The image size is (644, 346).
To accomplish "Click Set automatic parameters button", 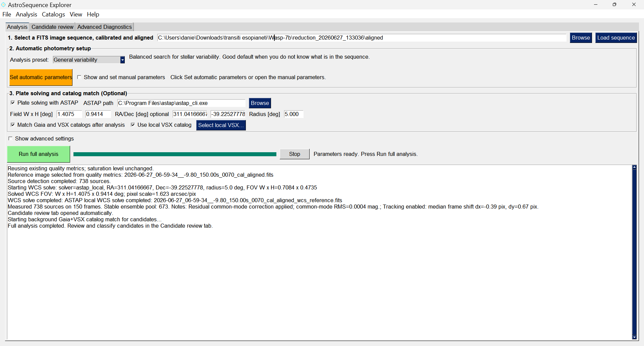I will pyautogui.click(x=41, y=77).
